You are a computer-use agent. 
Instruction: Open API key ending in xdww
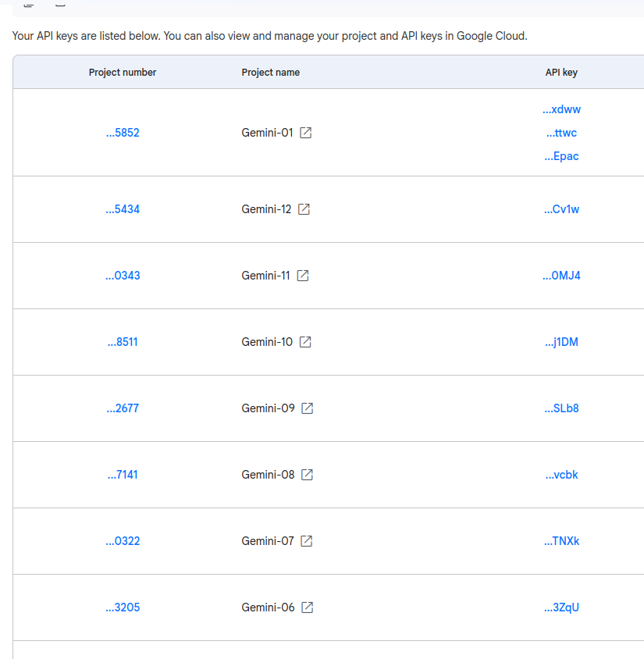click(x=561, y=109)
